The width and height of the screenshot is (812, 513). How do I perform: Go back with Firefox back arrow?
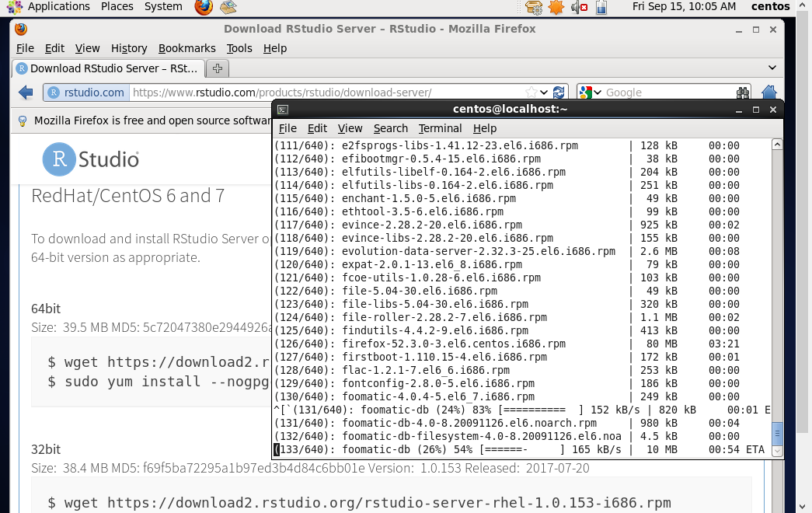click(26, 92)
